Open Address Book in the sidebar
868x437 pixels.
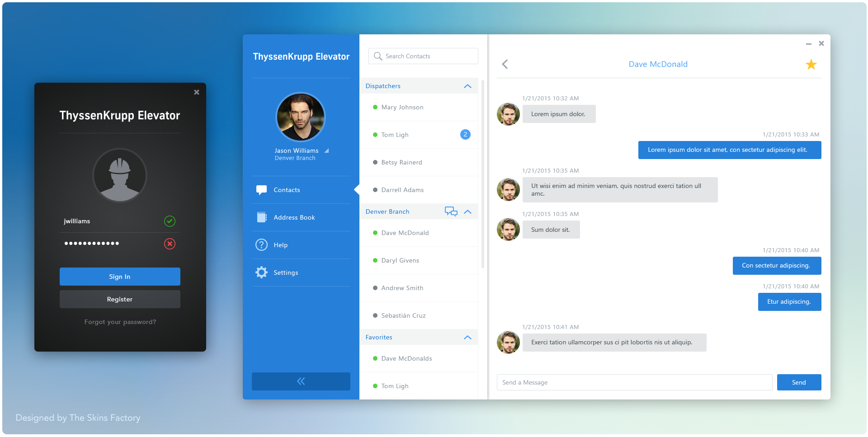[x=301, y=217]
